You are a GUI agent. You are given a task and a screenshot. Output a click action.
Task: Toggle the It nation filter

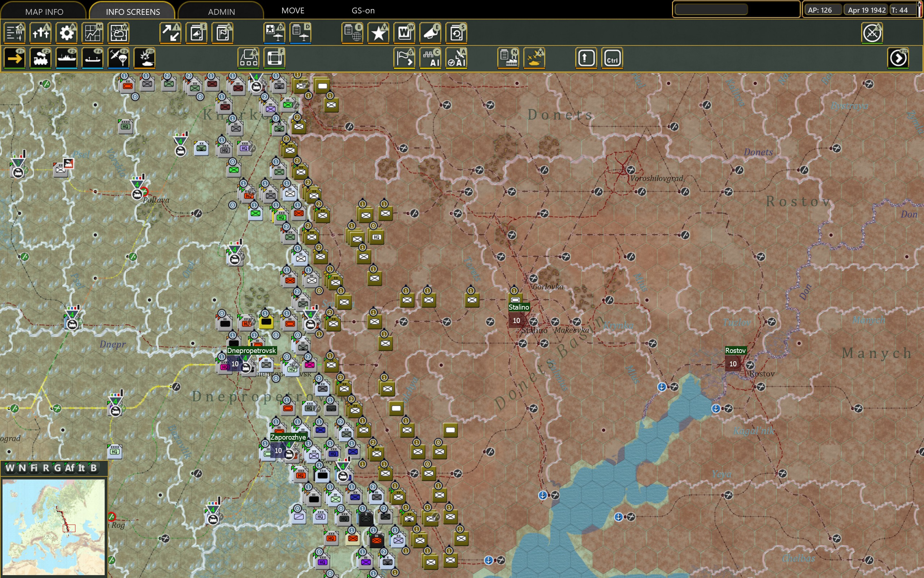pos(81,468)
